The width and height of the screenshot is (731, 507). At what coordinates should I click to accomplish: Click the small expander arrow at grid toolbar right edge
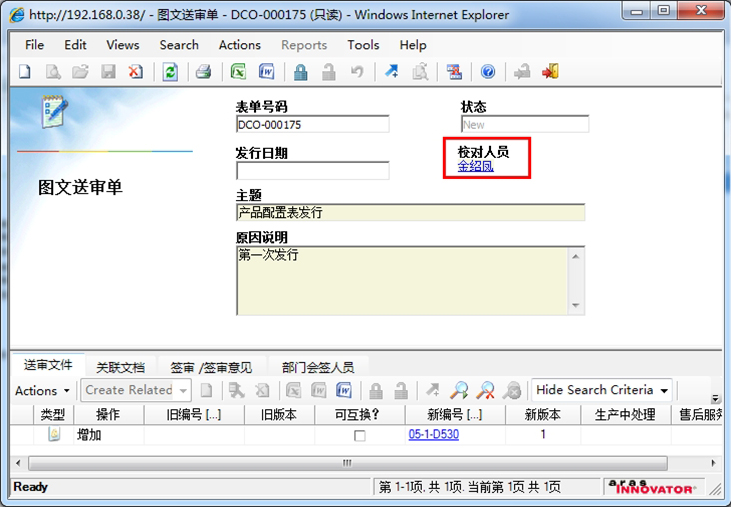coord(715,398)
